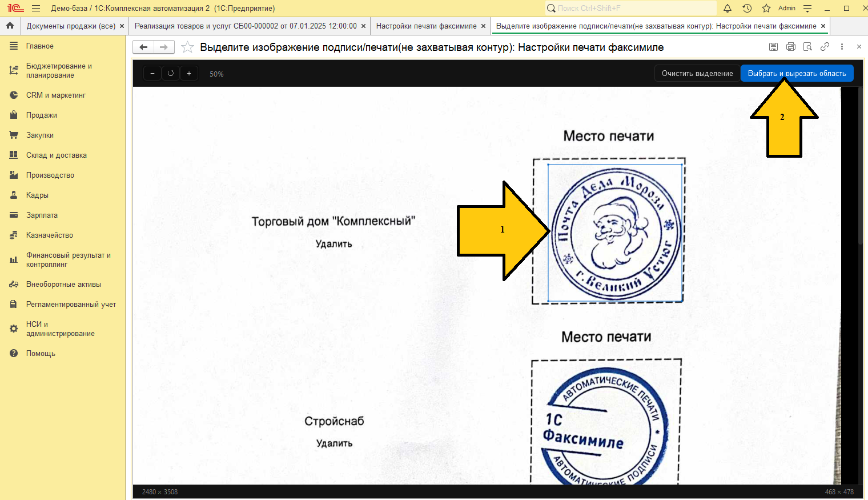Open history clock icon
The width and height of the screenshot is (868, 500).
747,9
